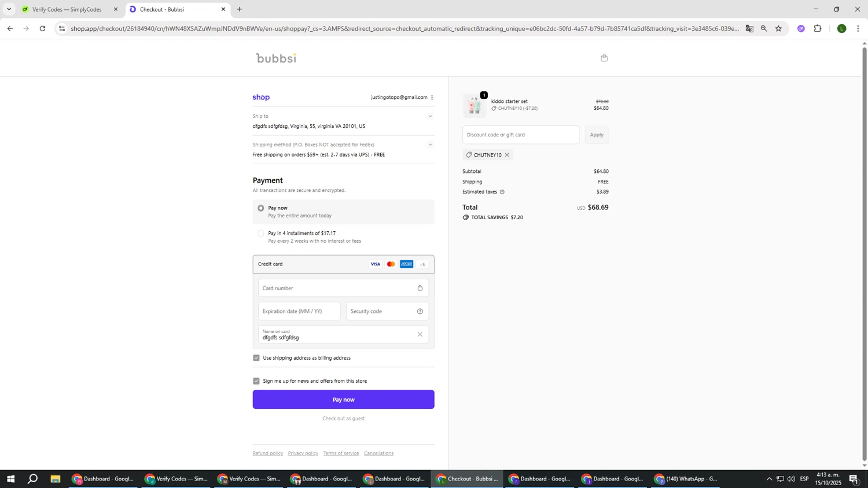This screenshot has height=488, width=868.
Task: View site information icon in address bar
Action: [62, 28]
